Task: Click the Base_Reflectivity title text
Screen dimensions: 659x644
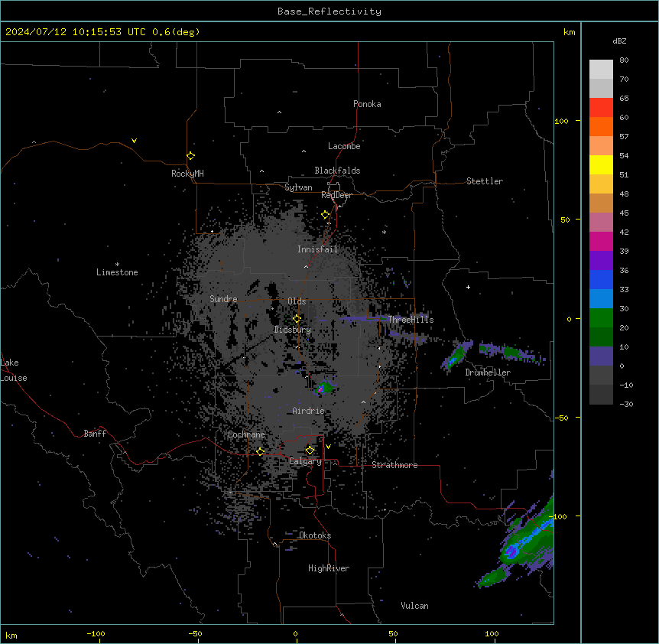Action: [x=329, y=11]
